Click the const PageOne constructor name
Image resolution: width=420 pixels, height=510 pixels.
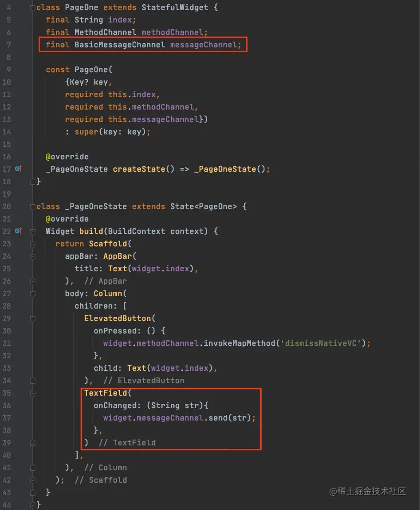(91, 69)
